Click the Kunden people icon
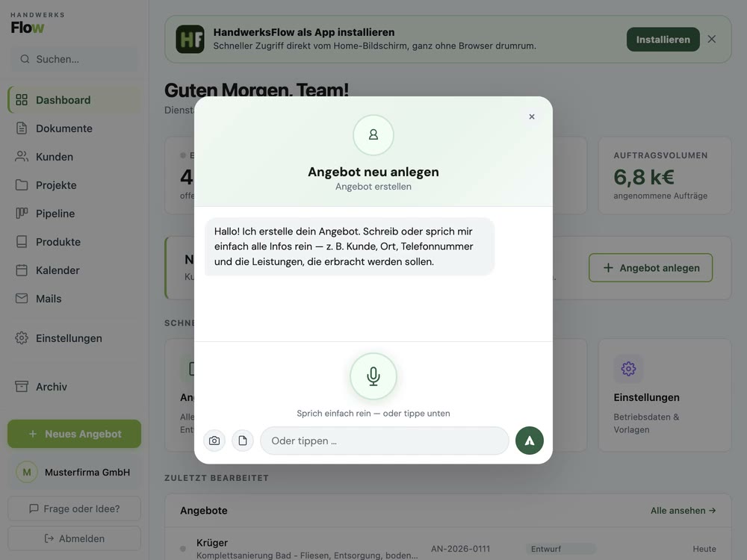Screen dimensions: 747x560 (22, 157)
